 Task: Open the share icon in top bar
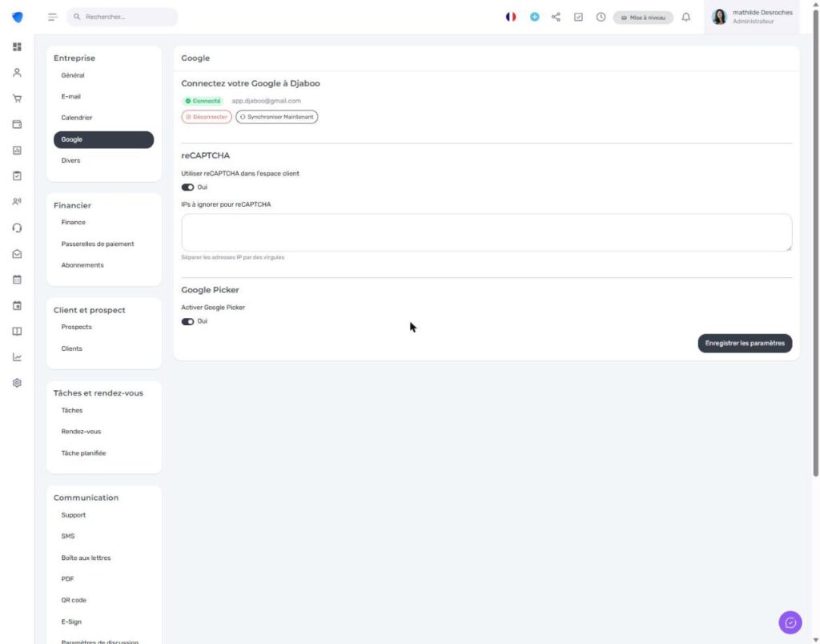click(556, 18)
